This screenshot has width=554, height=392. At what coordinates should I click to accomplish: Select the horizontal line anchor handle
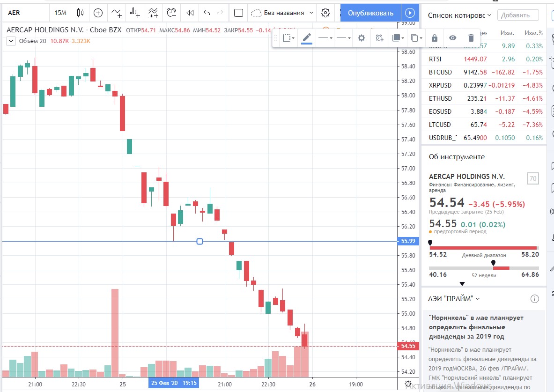click(199, 241)
